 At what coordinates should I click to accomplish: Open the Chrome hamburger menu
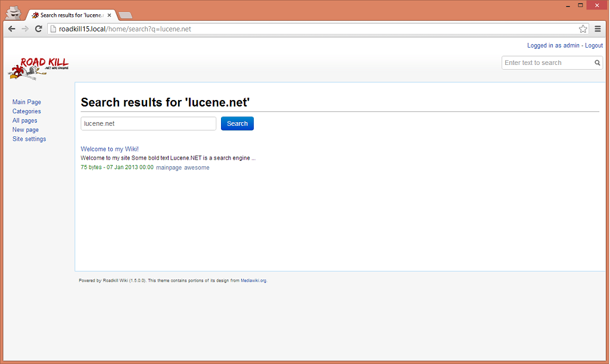(597, 29)
